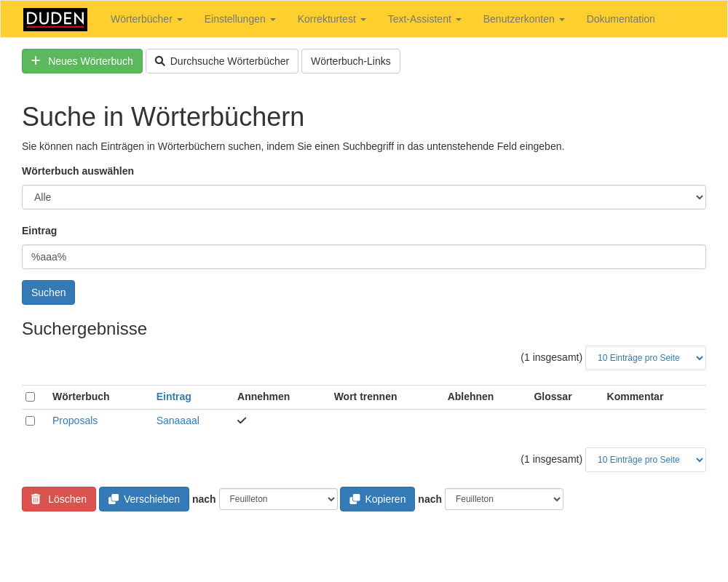Open top entries-per-page dropdown
This screenshot has height=582, width=728.
645,358
